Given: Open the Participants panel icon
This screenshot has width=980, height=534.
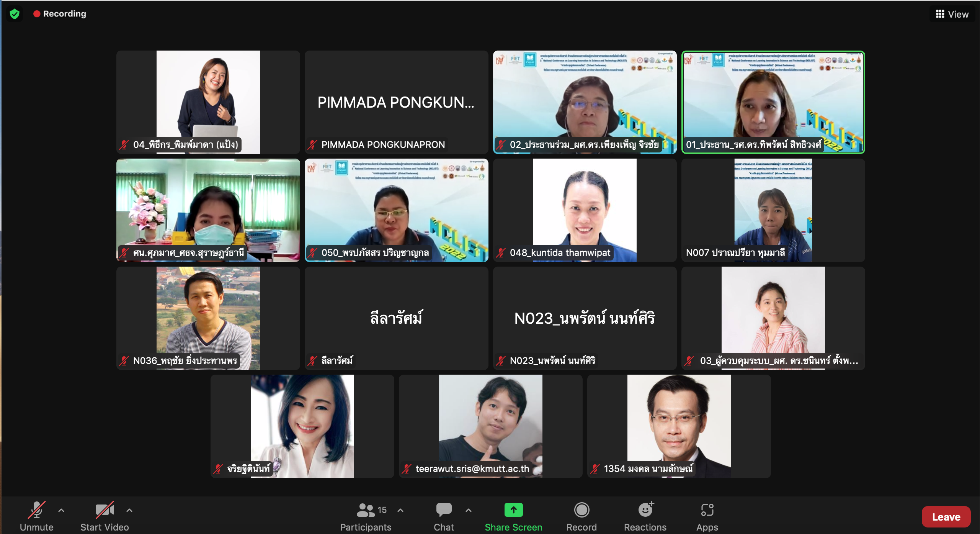Looking at the screenshot, I should [x=366, y=510].
